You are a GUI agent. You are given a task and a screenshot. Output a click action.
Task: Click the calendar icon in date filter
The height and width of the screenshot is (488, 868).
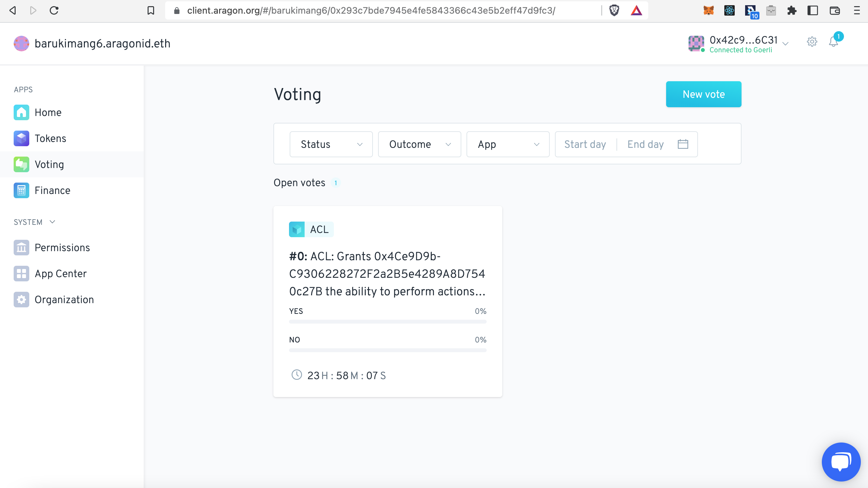tap(683, 144)
